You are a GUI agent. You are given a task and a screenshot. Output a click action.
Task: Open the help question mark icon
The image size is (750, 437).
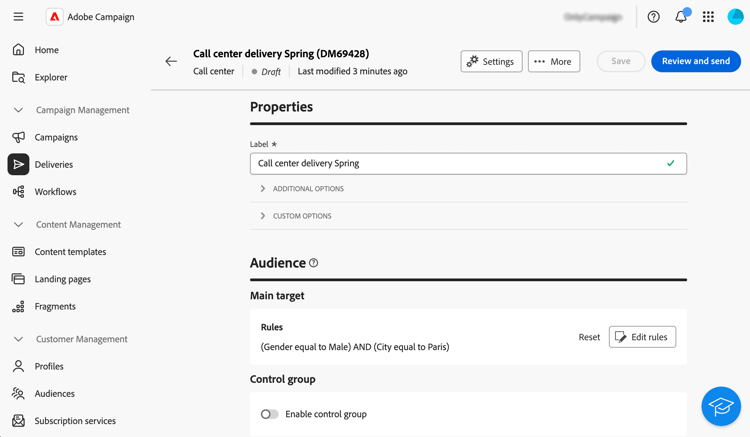[x=653, y=17]
